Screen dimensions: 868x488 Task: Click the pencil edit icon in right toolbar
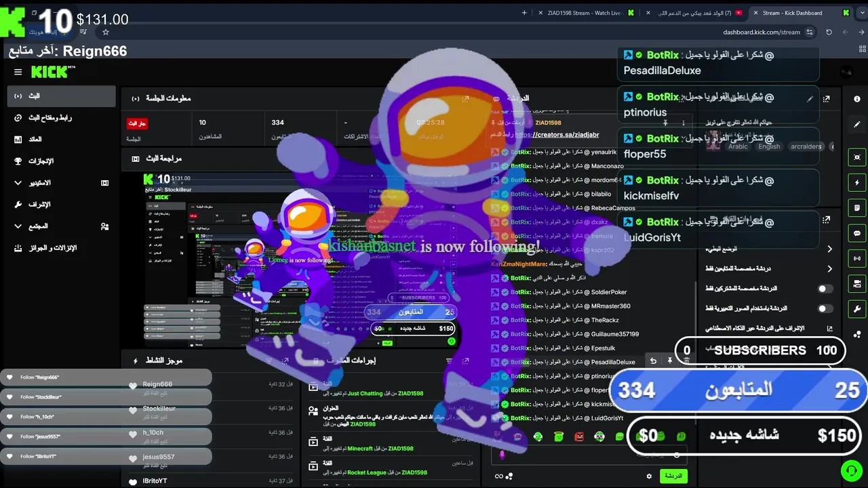coord(857,125)
